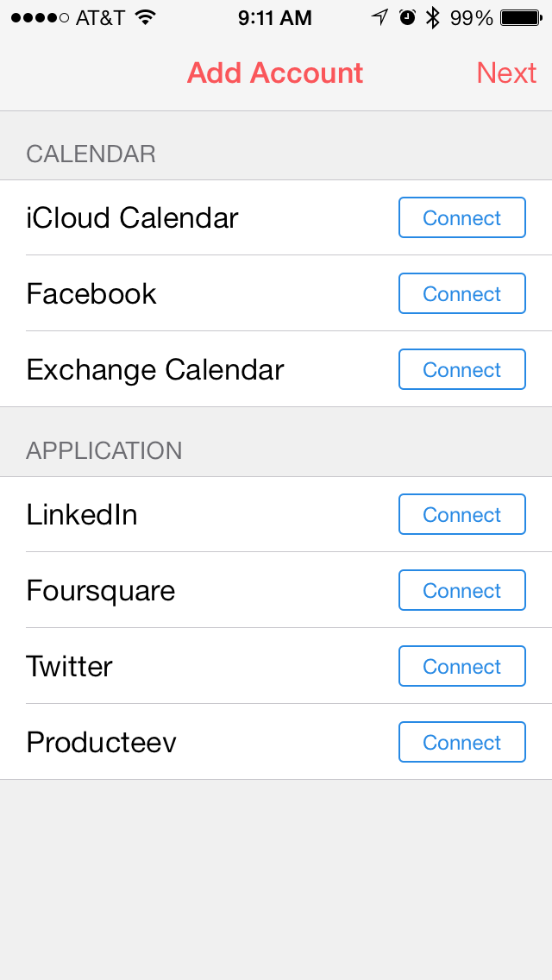The height and width of the screenshot is (980, 552).
Task: Select the Exchange Calendar row label
Action: (155, 370)
